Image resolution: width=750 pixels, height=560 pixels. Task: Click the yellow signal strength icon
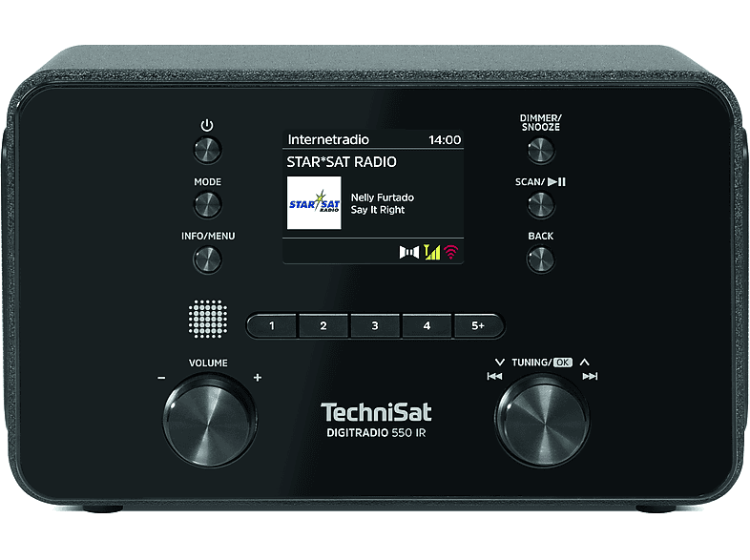point(432,252)
